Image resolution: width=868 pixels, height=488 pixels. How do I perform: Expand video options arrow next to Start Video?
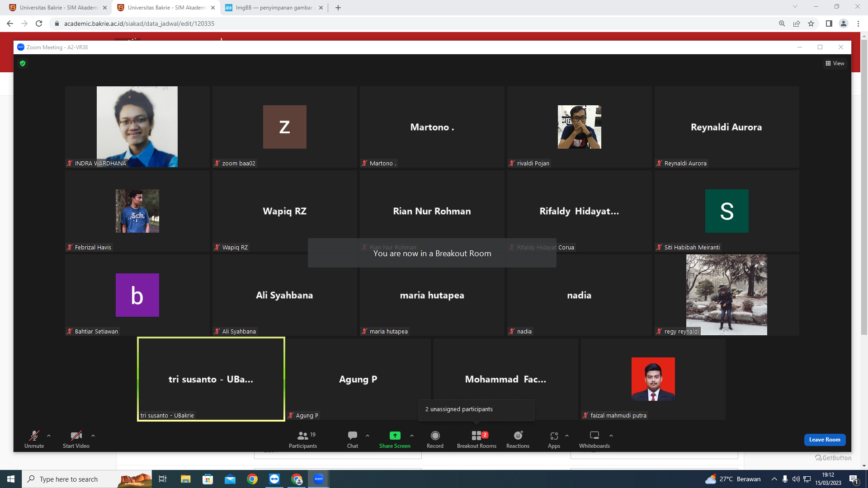93,436
